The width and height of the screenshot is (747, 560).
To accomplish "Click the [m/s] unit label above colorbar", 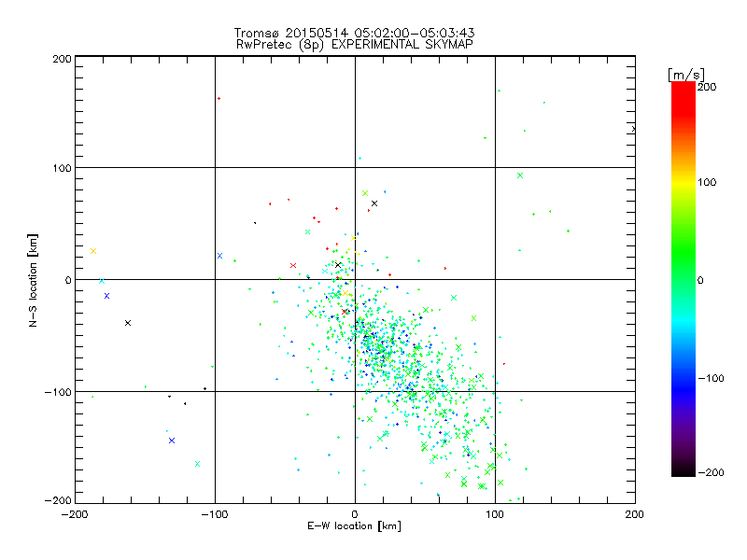I will pos(686,75).
